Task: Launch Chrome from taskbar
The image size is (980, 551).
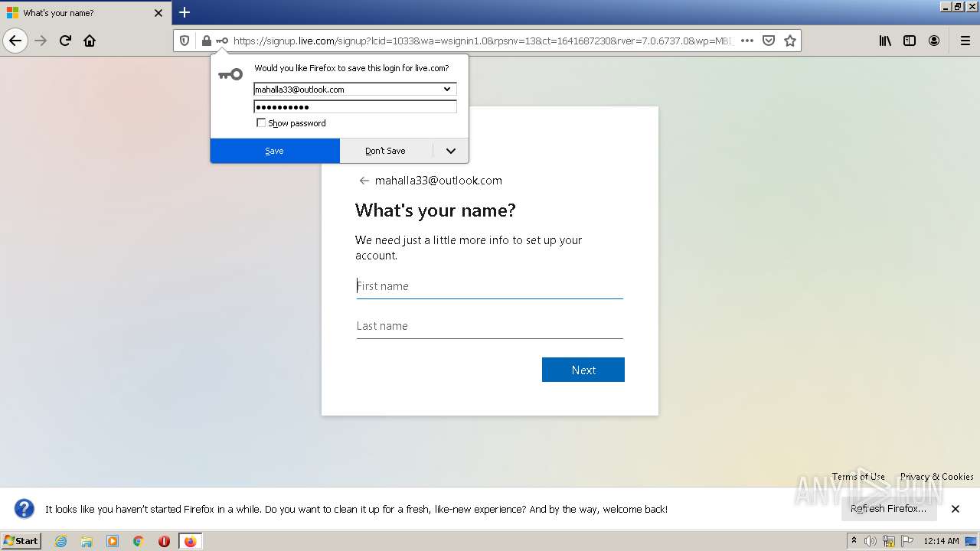Action: click(139, 541)
